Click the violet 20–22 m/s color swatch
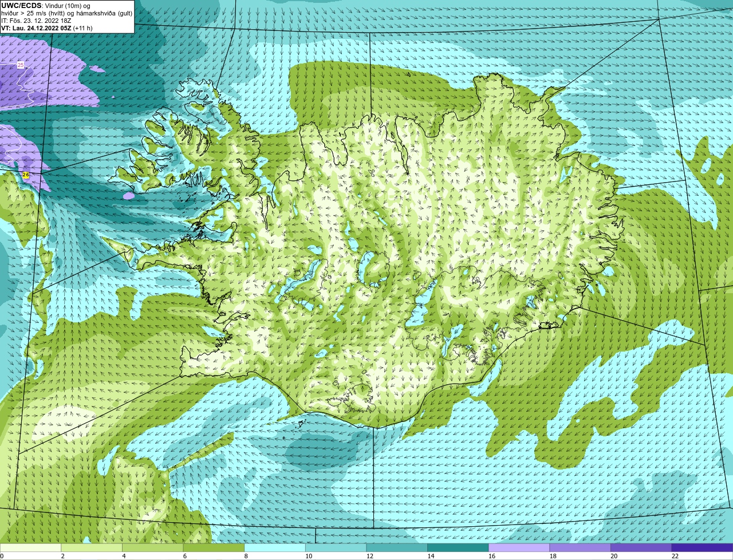The image size is (733, 560). tap(641, 548)
